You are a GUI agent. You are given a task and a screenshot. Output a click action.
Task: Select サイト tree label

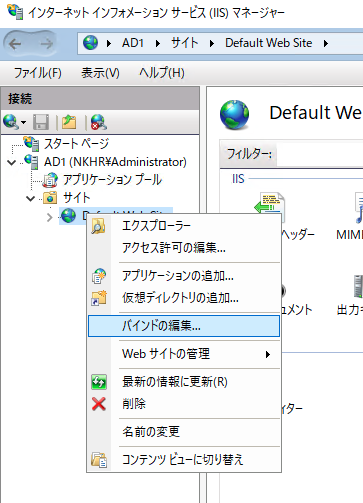coord(76,198)
